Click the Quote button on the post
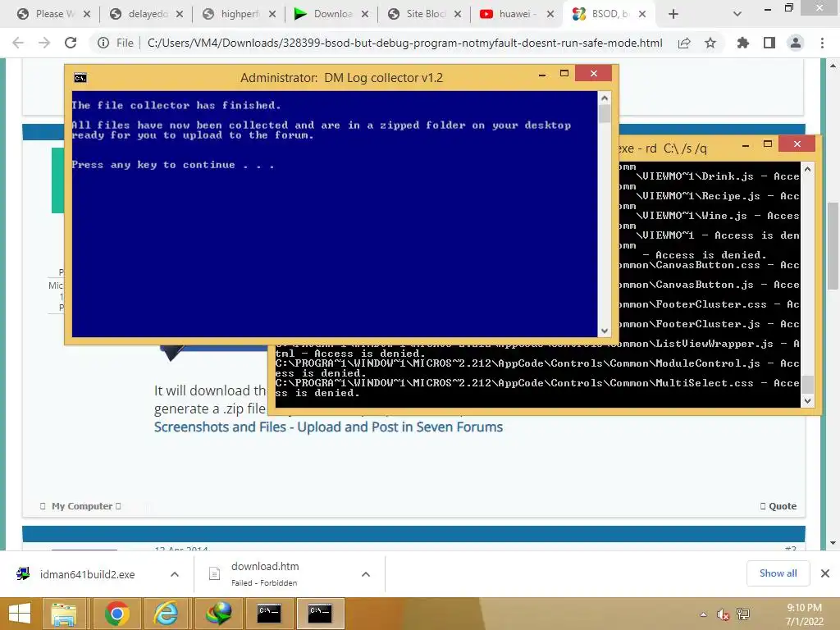This screenshot has width=840, height=630. [782, 506]
